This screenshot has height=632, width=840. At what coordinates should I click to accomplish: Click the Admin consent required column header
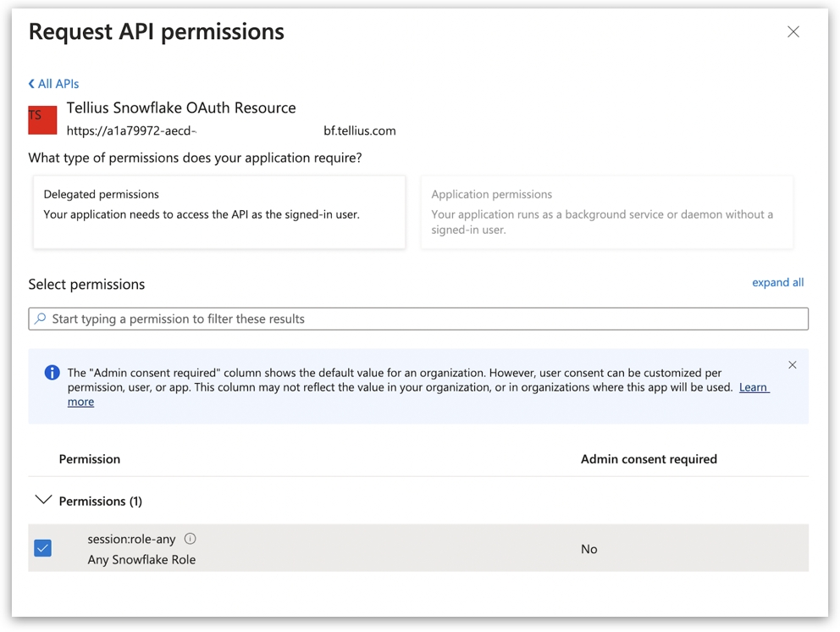coord(649,459)
